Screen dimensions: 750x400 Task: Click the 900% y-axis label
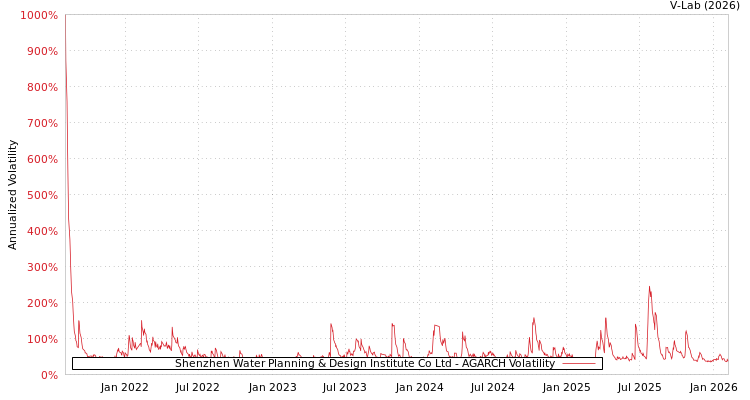tap(42, 51)
